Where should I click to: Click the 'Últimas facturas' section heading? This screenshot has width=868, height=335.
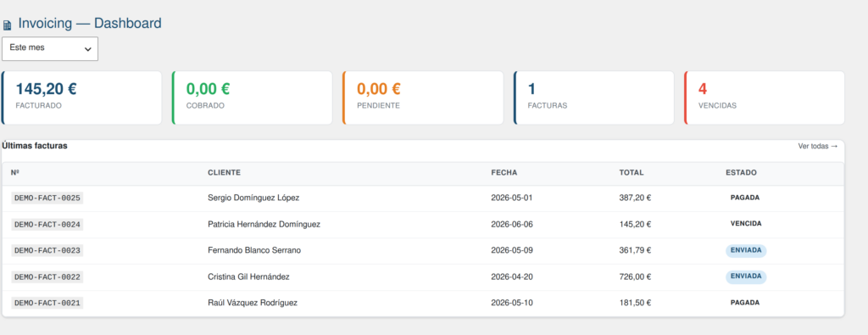point(35,146)
